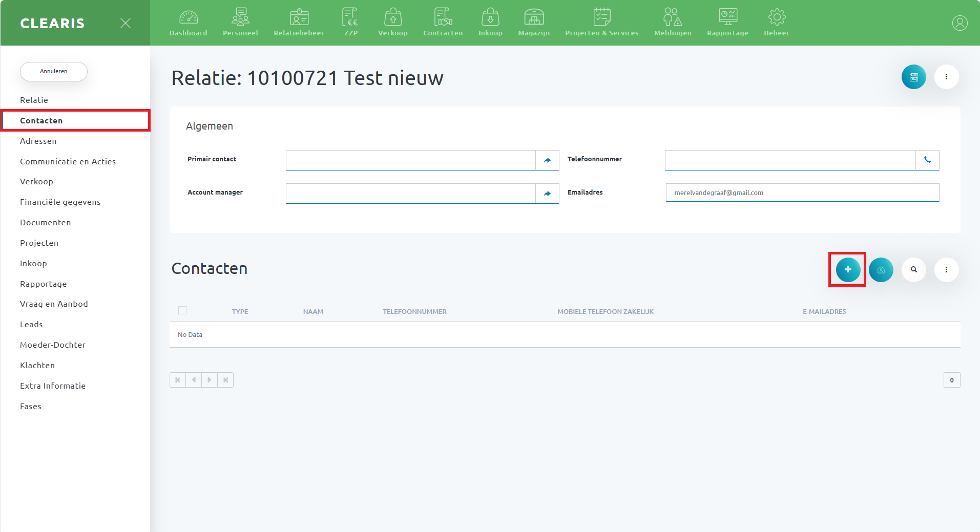Viewport: 980px width, 532px height.
Task: Click the search icon in Contacten section
Action: 913,270
